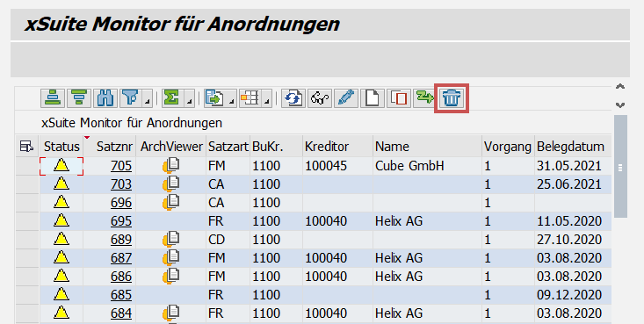Open record number 687 link
The width and height of the screenshot is (644, 324).
(121, 258)
